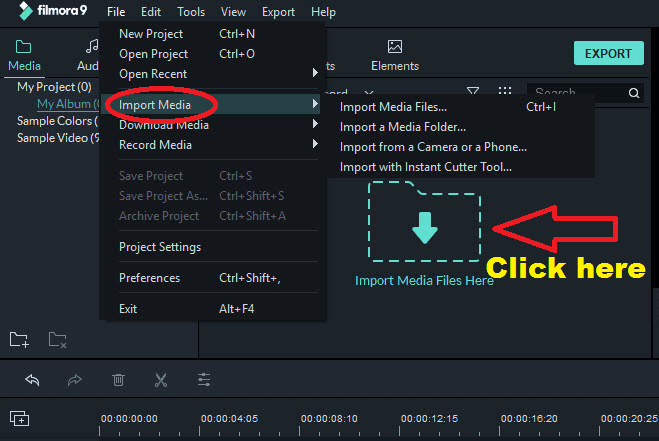Screen dimensions: 659x441
Task: Expand the Record Media submenu arrow
Action: pyautogui.click(x=315, y=144)
